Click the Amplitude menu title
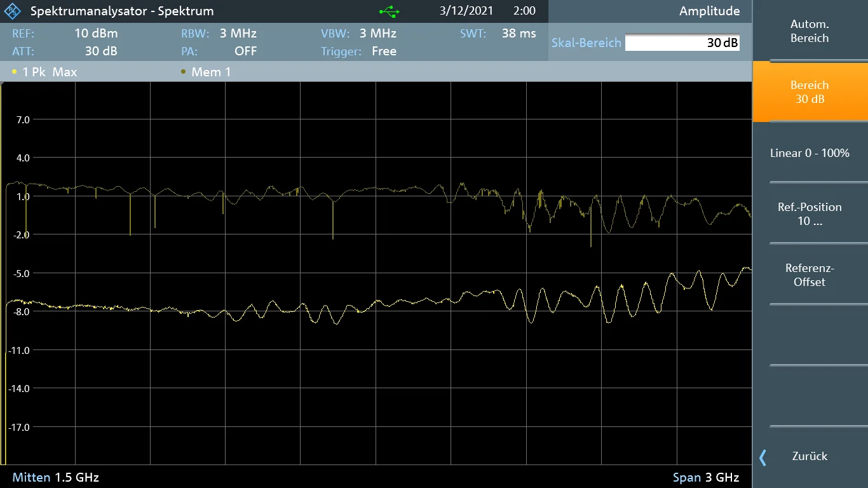The image size is (868, 488). point(709,11)
